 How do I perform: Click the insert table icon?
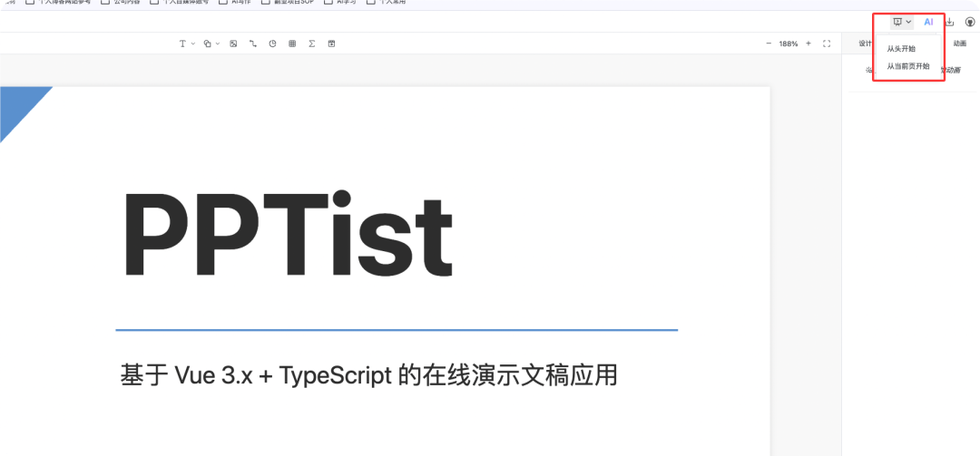(292, 44)
